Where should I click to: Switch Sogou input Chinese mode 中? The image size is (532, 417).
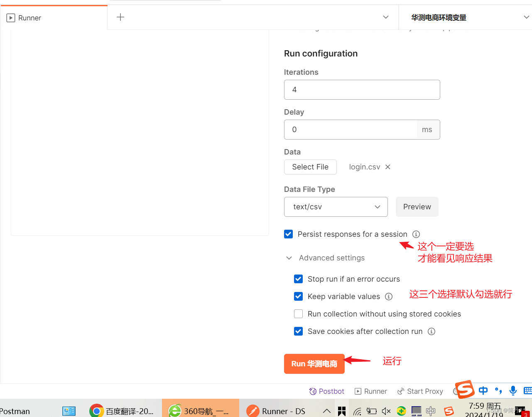coord(483,390)
